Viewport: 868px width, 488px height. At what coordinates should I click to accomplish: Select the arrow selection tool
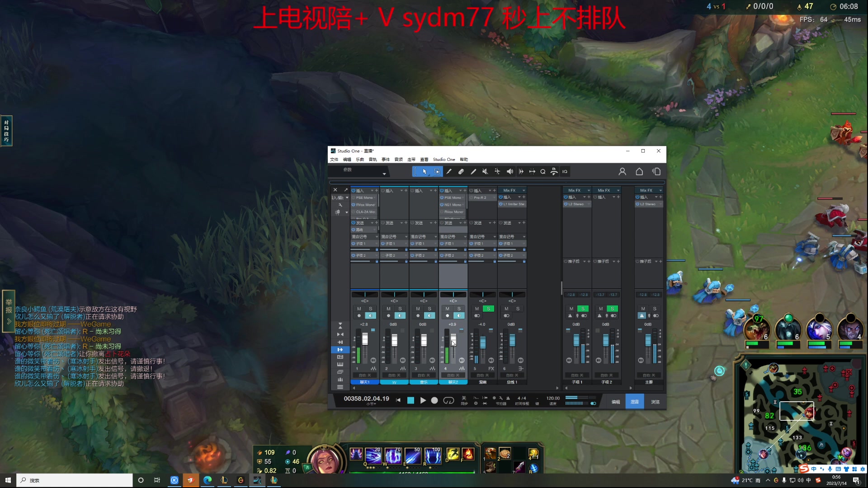click(x=425, y=172)
